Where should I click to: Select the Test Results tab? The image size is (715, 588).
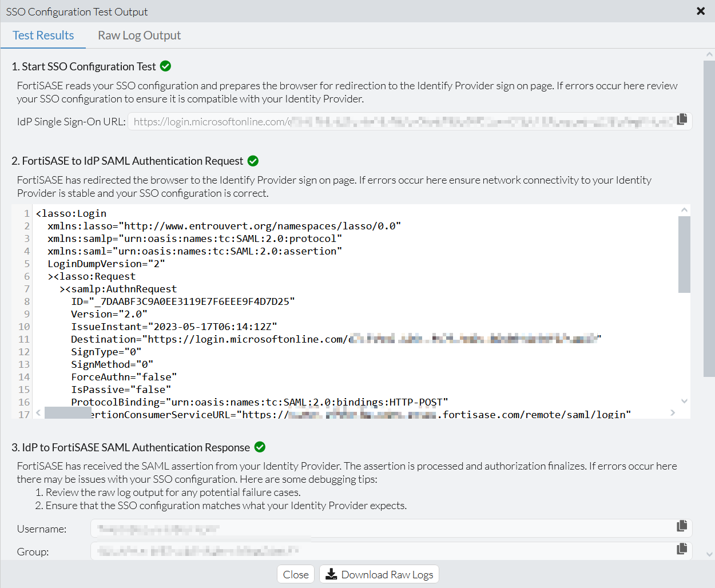click(43, 35)
